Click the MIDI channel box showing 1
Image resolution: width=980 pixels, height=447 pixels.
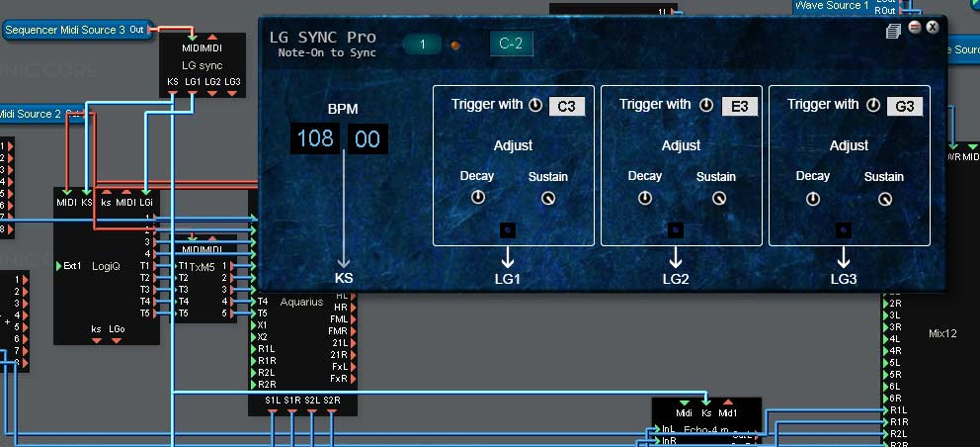[x=422, y=45]
